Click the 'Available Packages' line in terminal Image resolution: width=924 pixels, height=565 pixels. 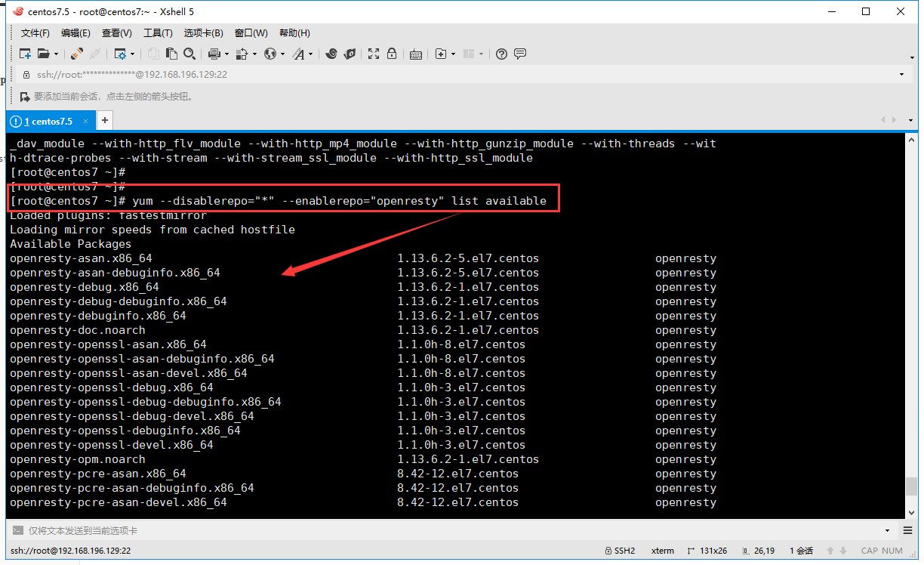70,244
